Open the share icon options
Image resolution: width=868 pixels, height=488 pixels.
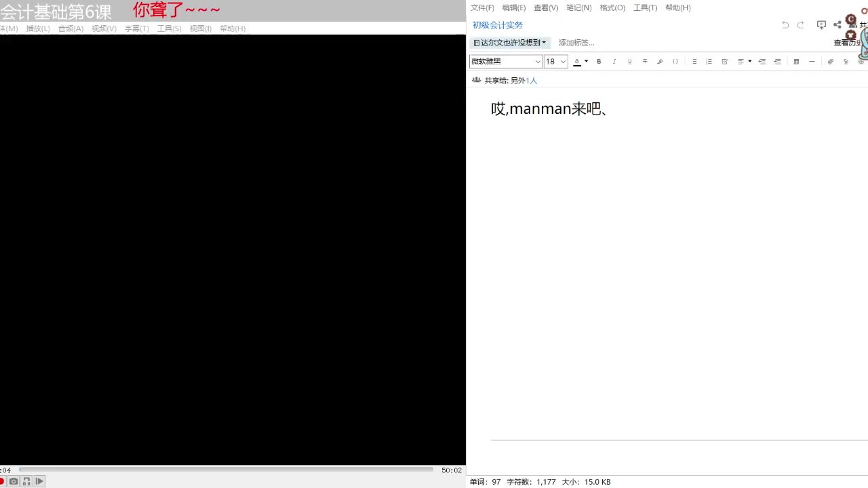(x=837, y=24)
